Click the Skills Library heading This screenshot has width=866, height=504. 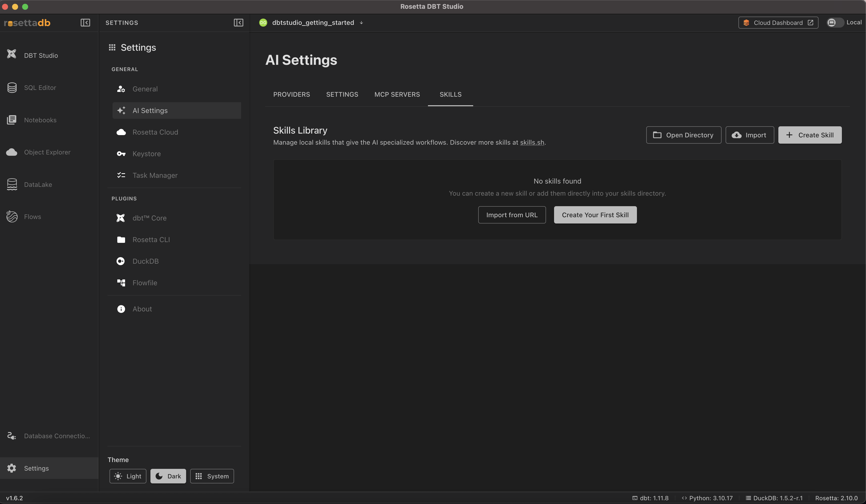point(300,131)
